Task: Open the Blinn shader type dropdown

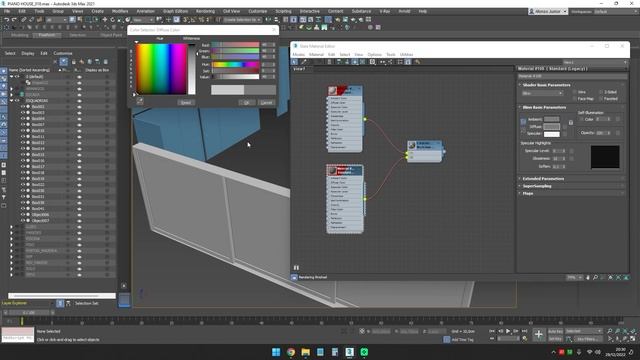Action: click(x=542, y=93)
